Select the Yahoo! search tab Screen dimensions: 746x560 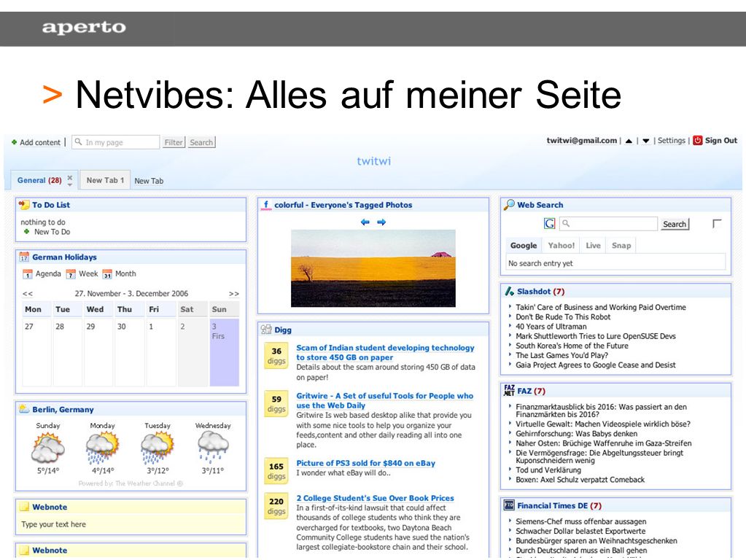click(x=562, y=246)
